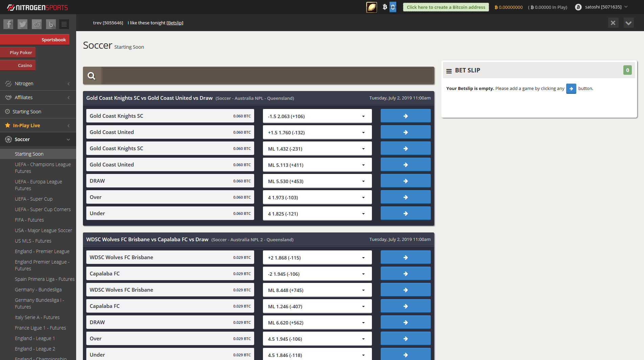644x360 pixels.
Task: Click into the search input field
Action: [267, 76]
